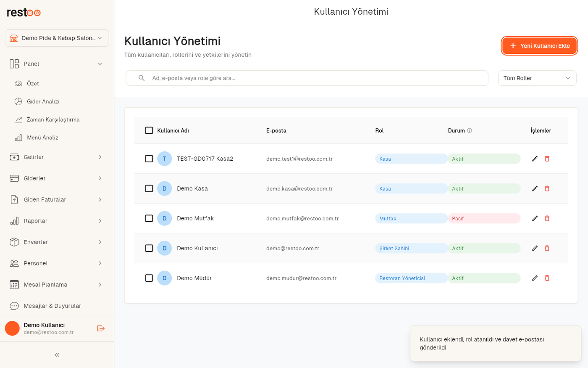The width and height of the screenshot is (588, 368).
Task: Tick the checkbox for demo@restoo.com.tr row
Action: (x=149, y=248)
